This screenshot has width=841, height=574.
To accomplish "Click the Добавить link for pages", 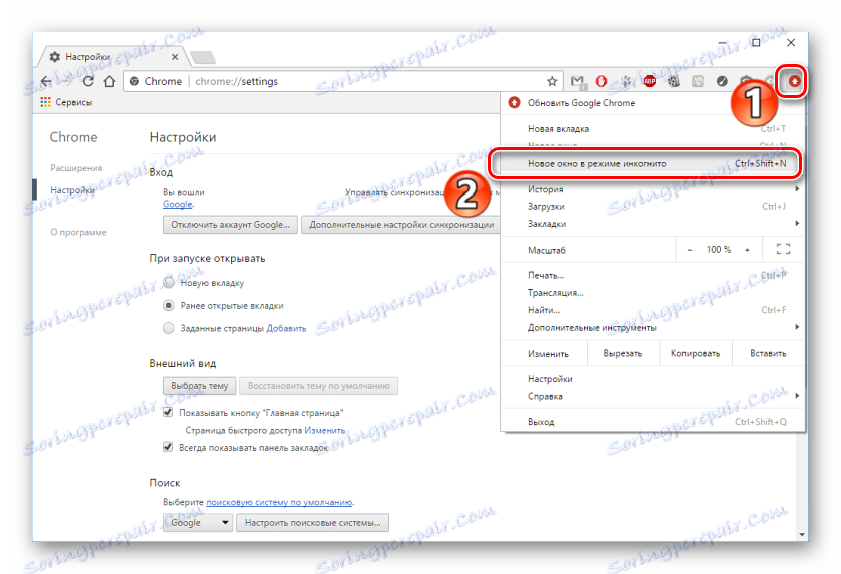I will tap(286, 328).
